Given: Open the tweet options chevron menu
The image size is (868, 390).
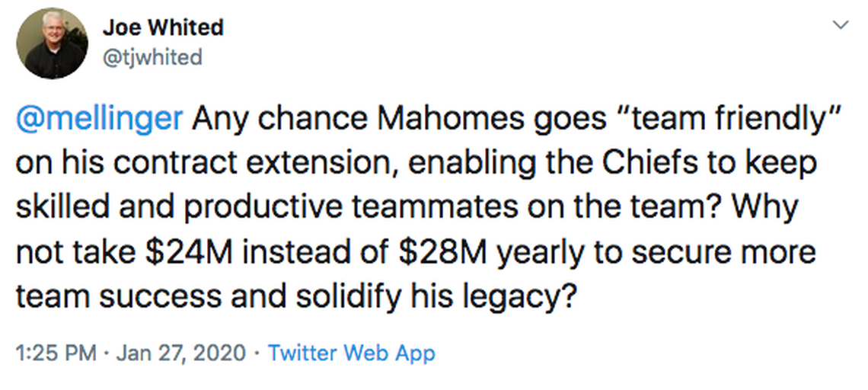Looking at the screenshot, I should (840, 25).
